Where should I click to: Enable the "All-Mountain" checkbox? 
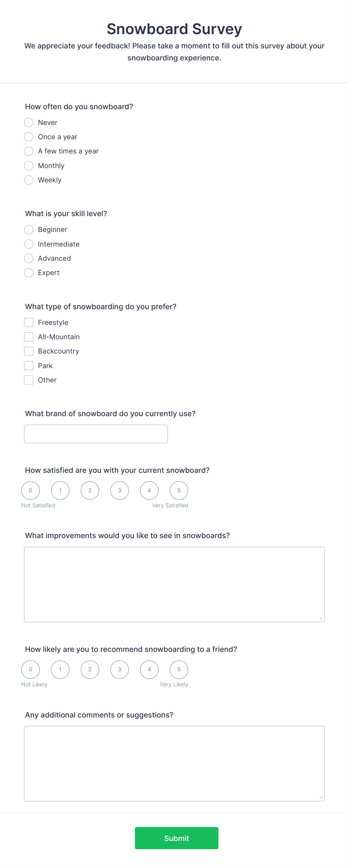29,337
